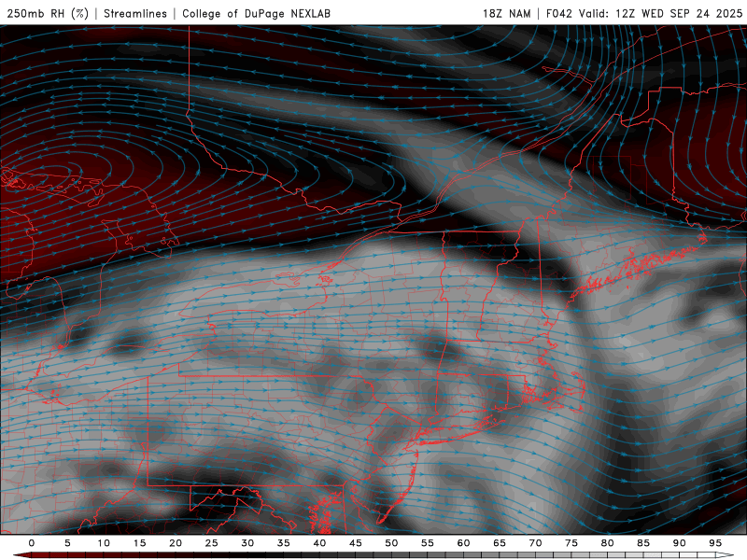Pick the '35' percent scale label
The height and width of the screenshot is (560, 747).
click(284, 543)
